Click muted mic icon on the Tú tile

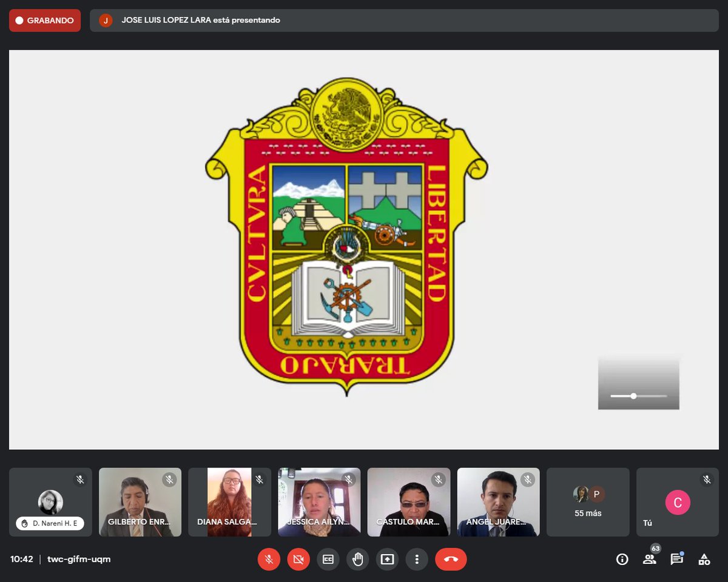(x=707, y=480)
